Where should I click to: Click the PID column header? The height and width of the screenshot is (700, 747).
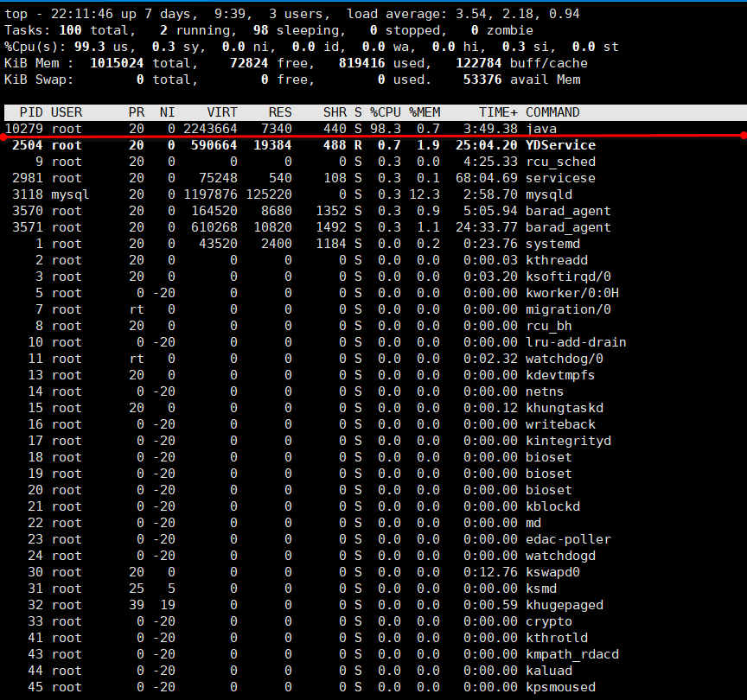31,112
